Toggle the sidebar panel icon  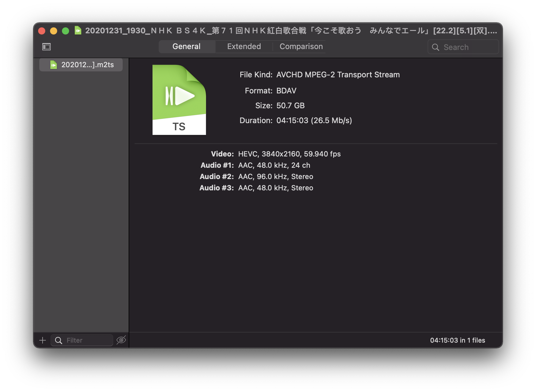[x=46, y=47]
